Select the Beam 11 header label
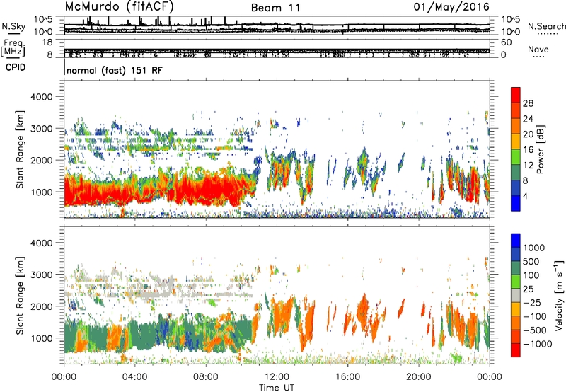 [x=276, y=8]
